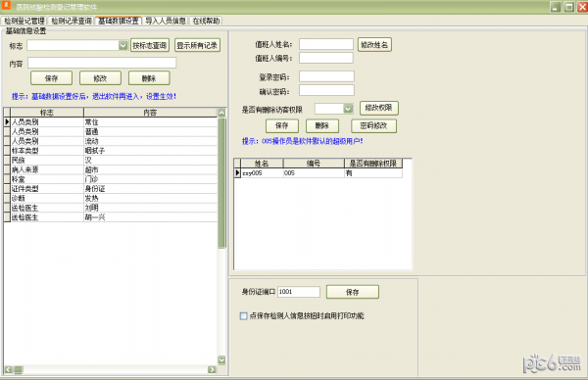The width and height of the screenshot is (588, 380).
Task: Click 显示所有记录 button
Action: 197,45
